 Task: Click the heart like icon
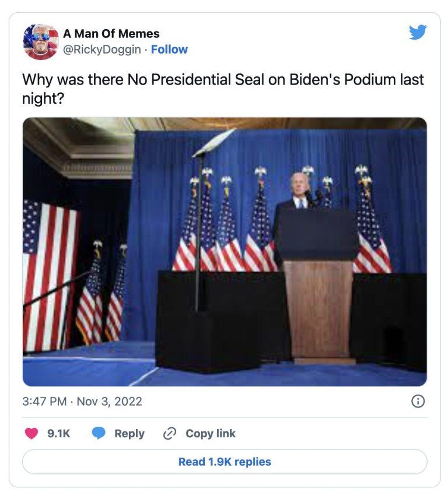click(32, 433)
